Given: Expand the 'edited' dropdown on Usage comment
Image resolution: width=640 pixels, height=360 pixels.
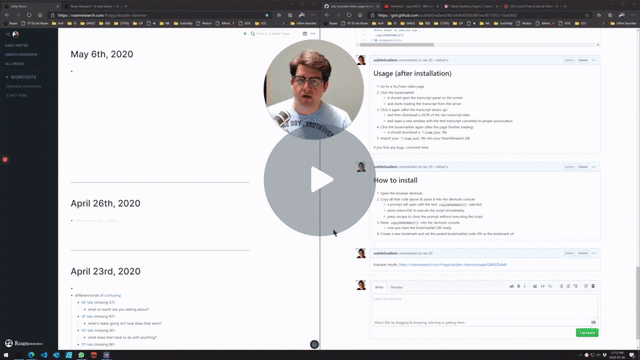Looking at the screenshot, I should (442, 60).
